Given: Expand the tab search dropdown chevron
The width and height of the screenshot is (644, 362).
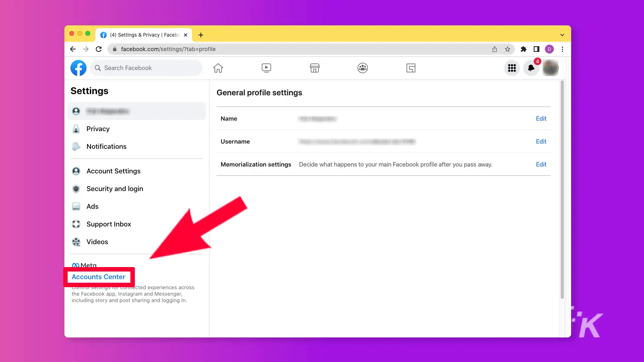Looking at the screenshot, I should [562, 35].
